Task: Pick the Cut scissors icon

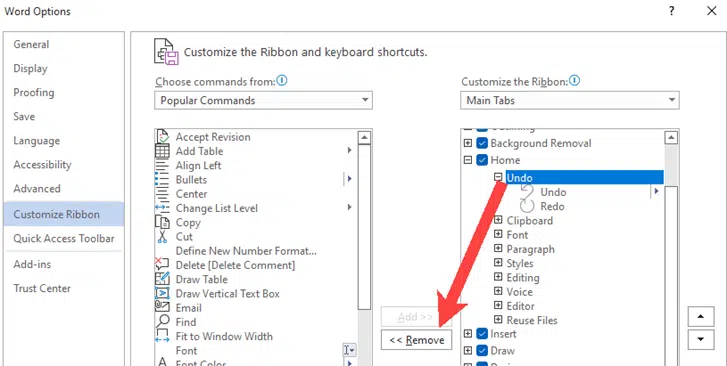Action: click(x=162, y=237)
